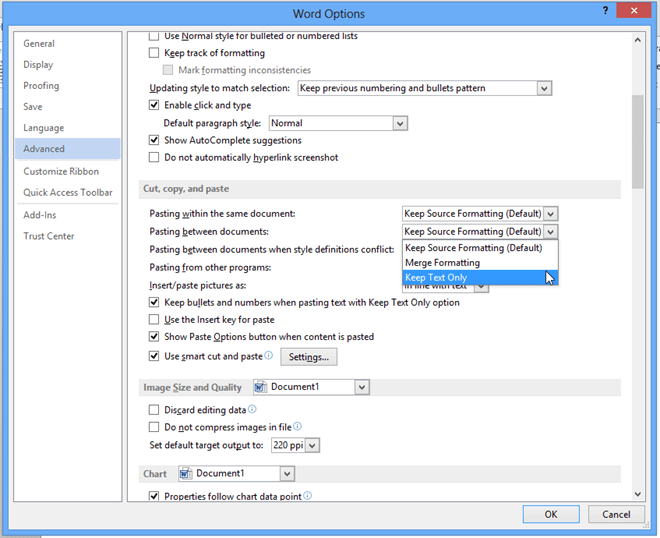
Task: Open the Add-Ins category
Action: pos(67,215)
